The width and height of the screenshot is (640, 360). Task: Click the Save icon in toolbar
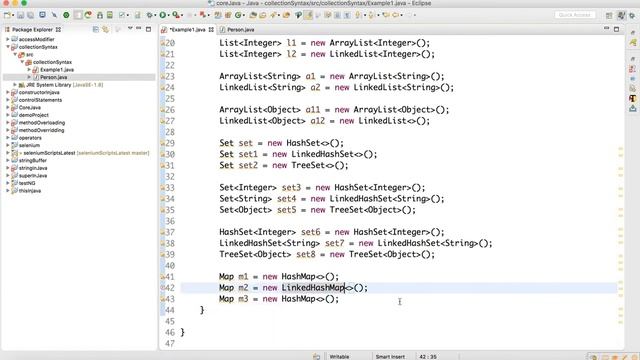[x=20, y=15]
